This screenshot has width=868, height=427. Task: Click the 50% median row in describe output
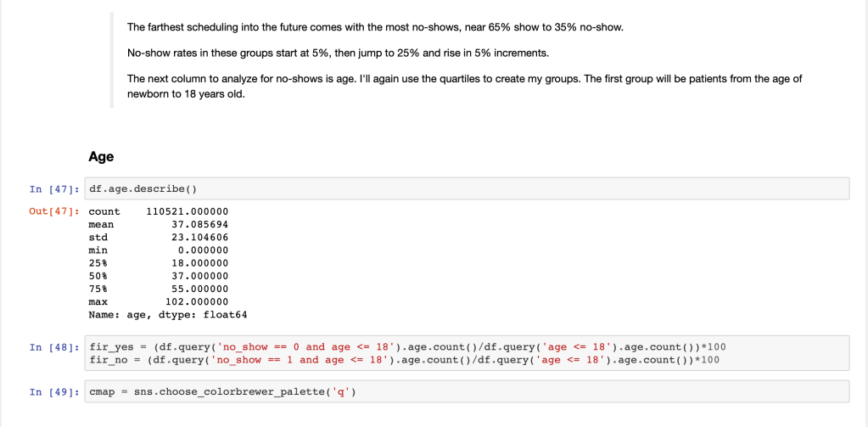[x=158, y=276]
